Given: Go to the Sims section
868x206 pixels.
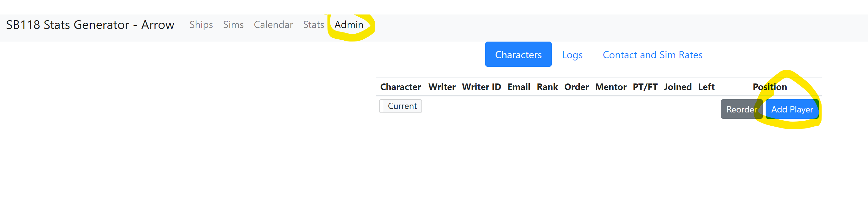Looking at the screenshot, I should pos(233,25).
